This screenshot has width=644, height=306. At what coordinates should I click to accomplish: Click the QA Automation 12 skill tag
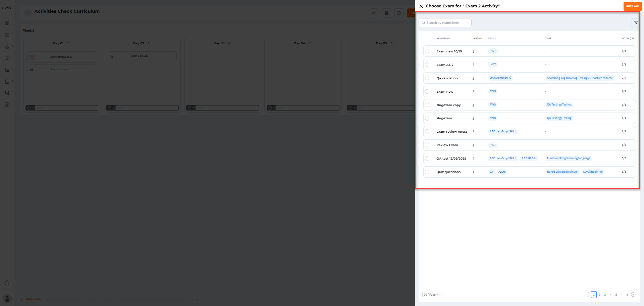point(500,78)
